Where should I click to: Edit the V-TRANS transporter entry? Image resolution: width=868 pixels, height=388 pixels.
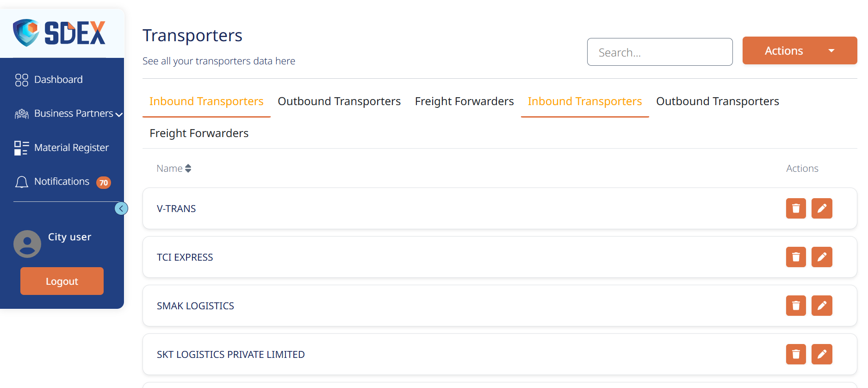822,208
